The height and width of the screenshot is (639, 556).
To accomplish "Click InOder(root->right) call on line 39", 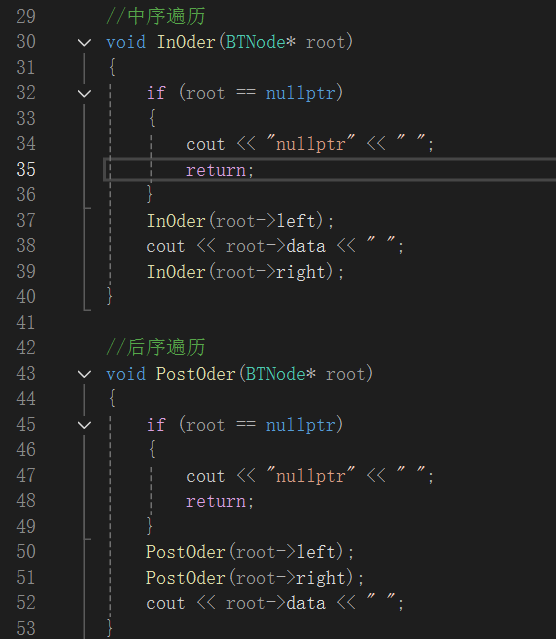I will pyautogui.click(x=245, y=272).
